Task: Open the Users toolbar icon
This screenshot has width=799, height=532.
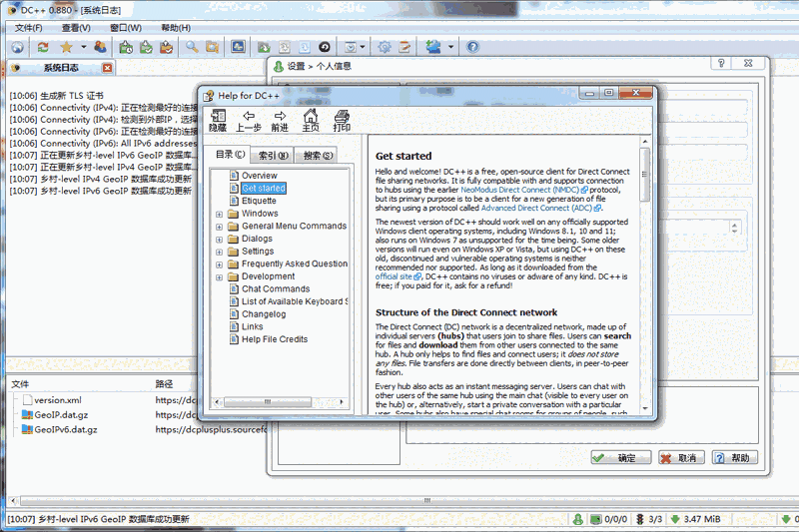Action: 101,47
